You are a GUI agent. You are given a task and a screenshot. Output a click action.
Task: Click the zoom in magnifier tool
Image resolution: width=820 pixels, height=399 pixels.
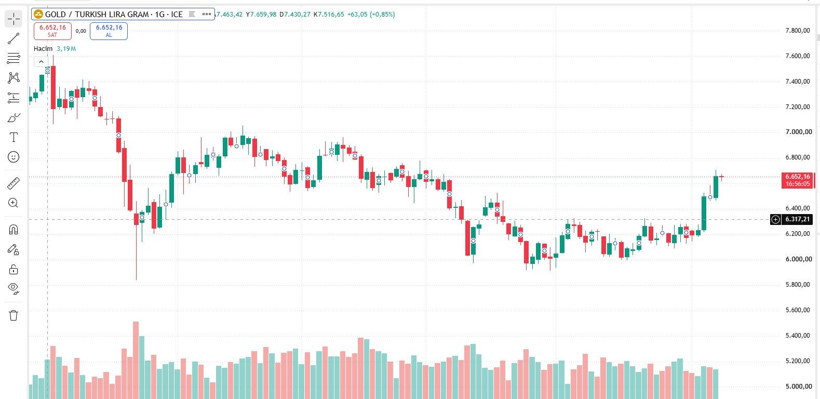(x=14, y=203)
